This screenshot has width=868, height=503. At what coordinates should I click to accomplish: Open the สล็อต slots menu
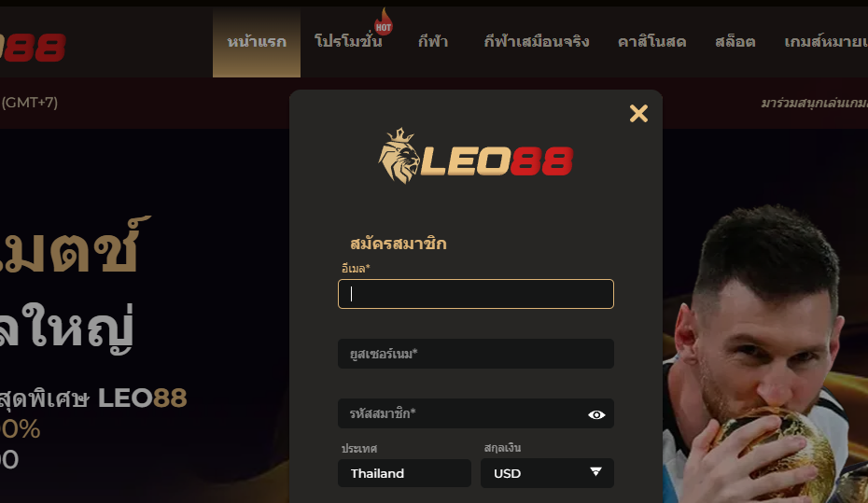coord(735,42)
